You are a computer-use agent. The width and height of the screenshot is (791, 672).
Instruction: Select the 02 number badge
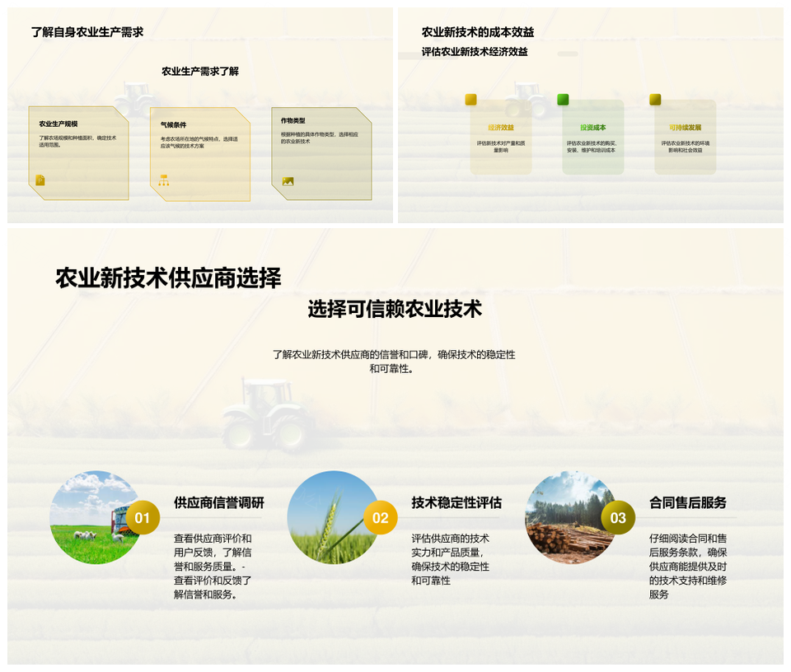380,518
